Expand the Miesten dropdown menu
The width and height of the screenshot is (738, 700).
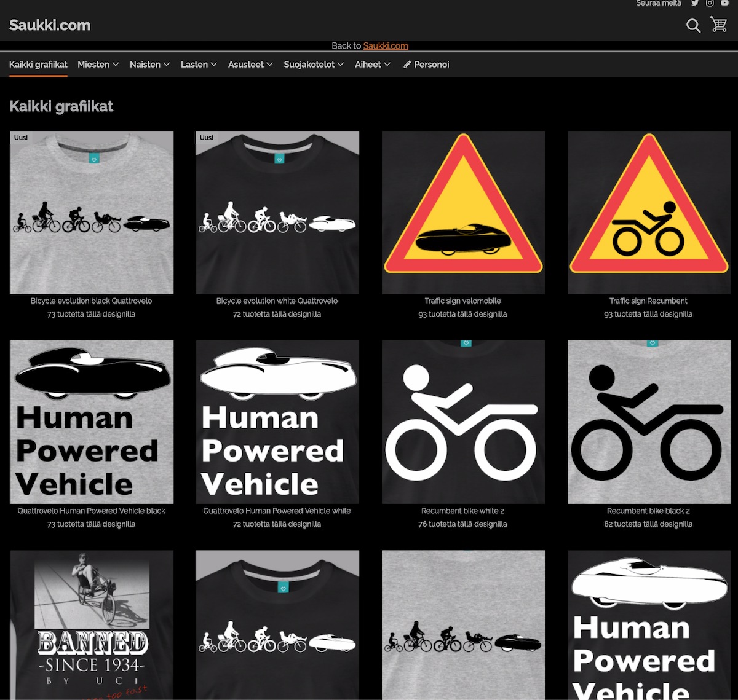pos(98,65)
